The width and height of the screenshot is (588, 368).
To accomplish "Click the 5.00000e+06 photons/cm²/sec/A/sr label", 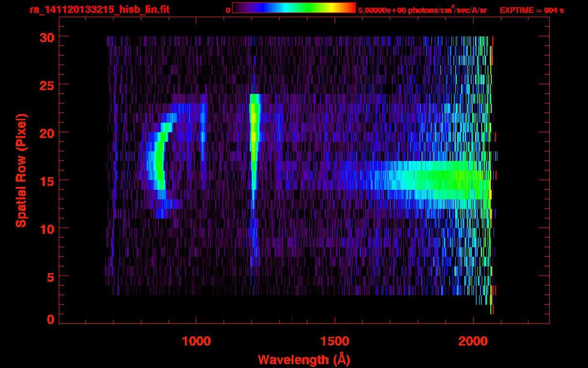I will coord(422,10).
